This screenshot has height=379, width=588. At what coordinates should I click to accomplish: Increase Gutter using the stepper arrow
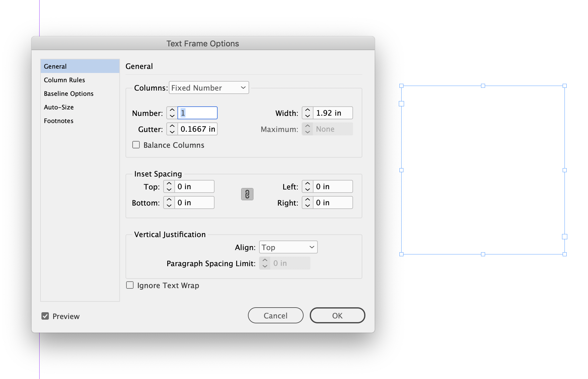point(172,126)
